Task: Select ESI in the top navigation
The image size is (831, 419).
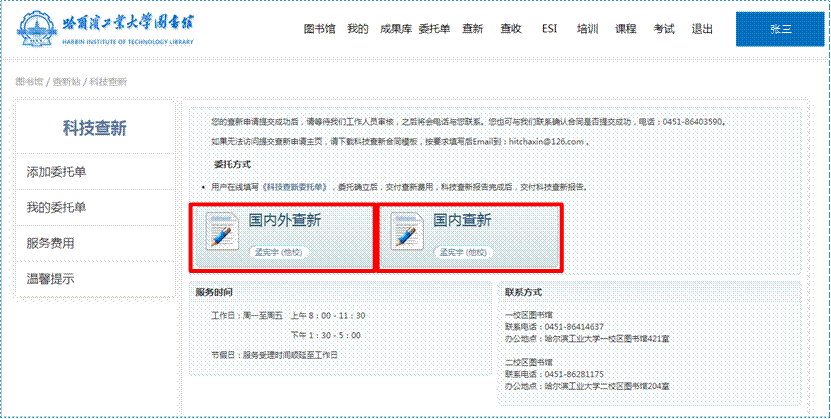Action: click(x=549, y=29)
